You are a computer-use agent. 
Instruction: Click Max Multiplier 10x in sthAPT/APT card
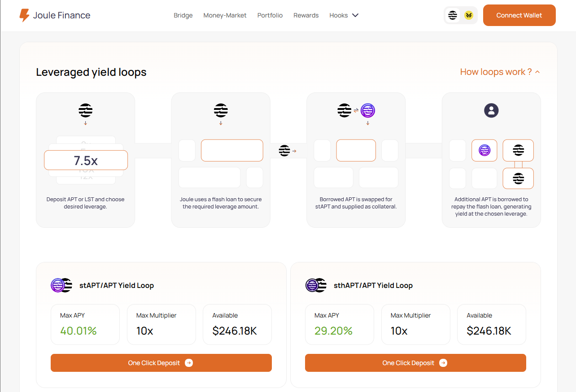click(416, 325)
